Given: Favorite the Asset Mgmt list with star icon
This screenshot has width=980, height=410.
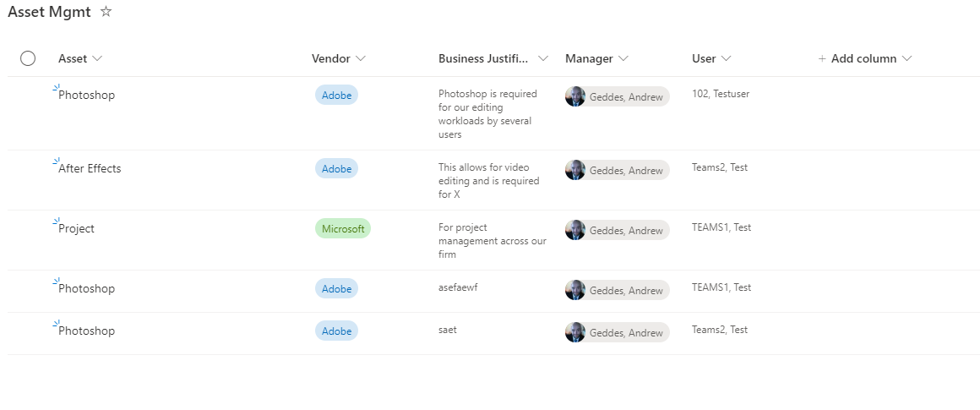Looking at the screenshot, I should 106,11.
